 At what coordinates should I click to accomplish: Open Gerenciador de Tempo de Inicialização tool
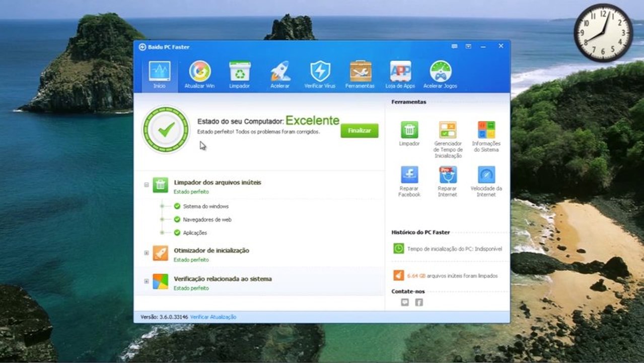coord(448,140)
